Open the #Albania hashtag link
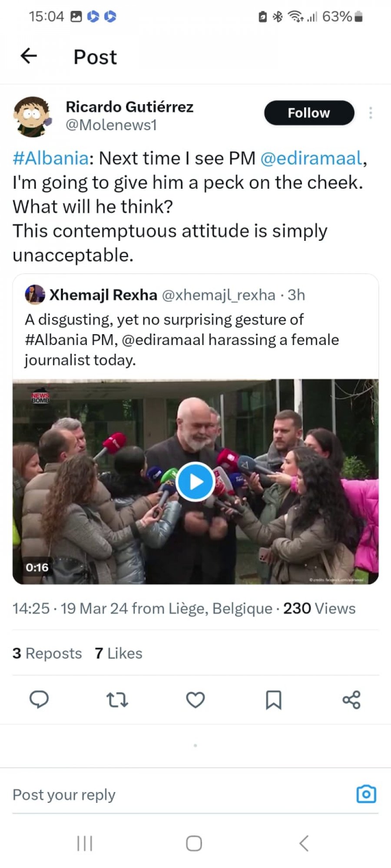This screenshot has width=391, height=868. point(50,158)
